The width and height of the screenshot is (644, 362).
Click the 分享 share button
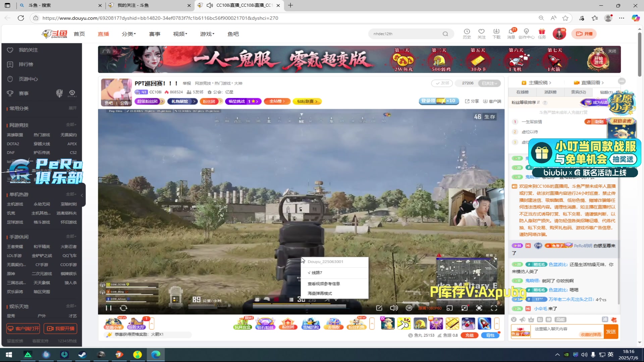coord(472,101)
